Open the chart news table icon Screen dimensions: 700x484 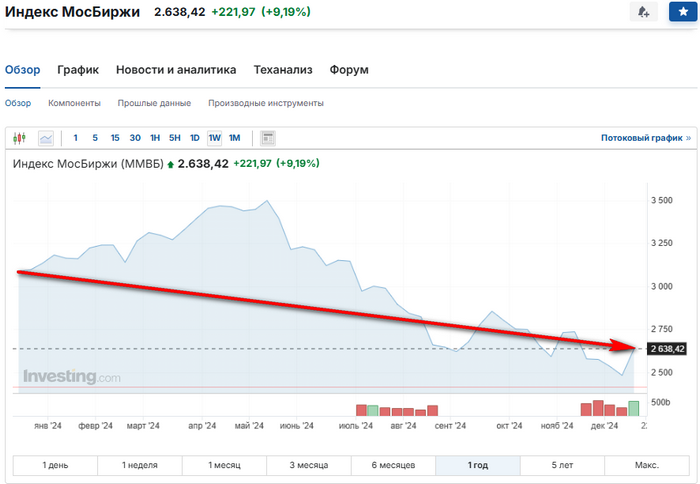268,138
